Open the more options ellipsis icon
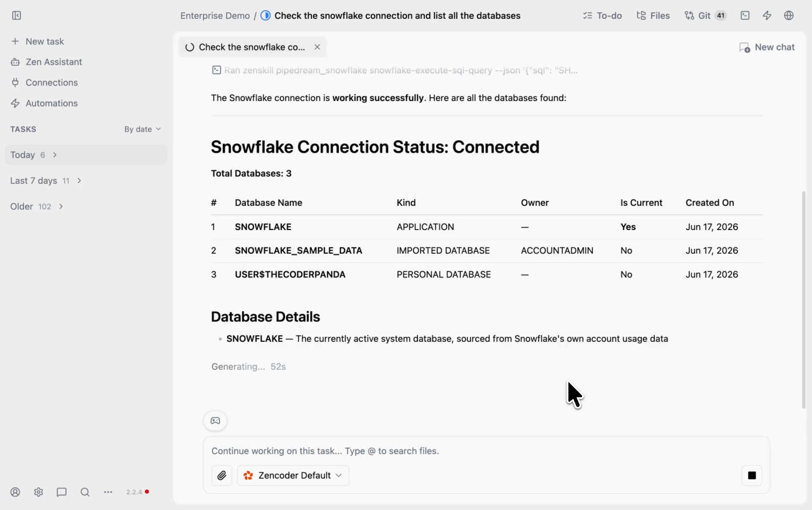Screen dimensions: 812x510 click(x=108, y=492)
